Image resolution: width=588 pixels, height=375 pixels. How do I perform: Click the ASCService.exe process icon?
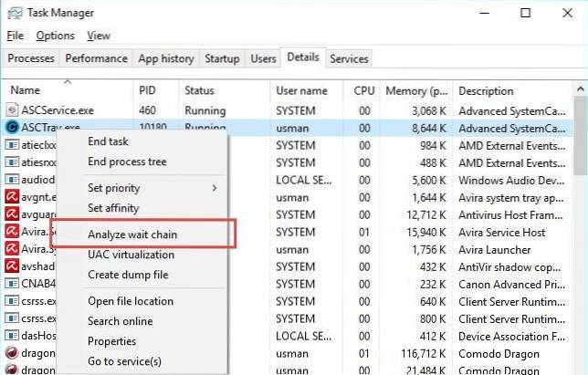tap(13, 110)
